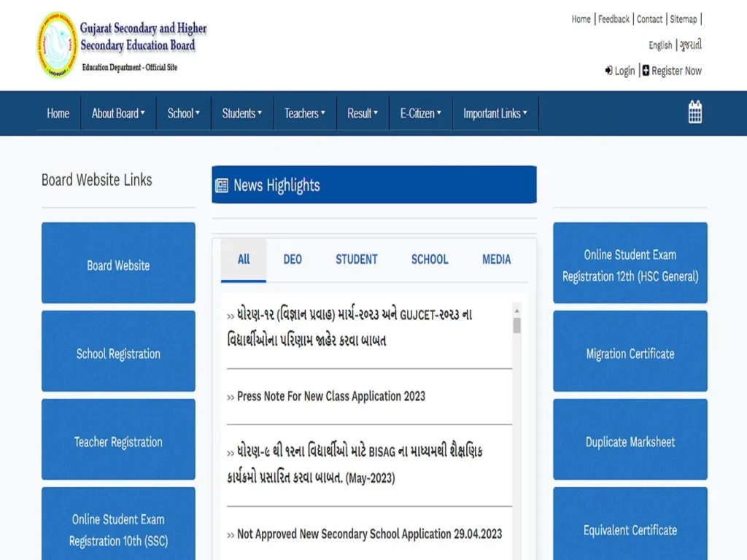This screenshot has height=560, width=747.
Task: Click the News Highlights newspaper icon
Action: (x=222, y=185)
